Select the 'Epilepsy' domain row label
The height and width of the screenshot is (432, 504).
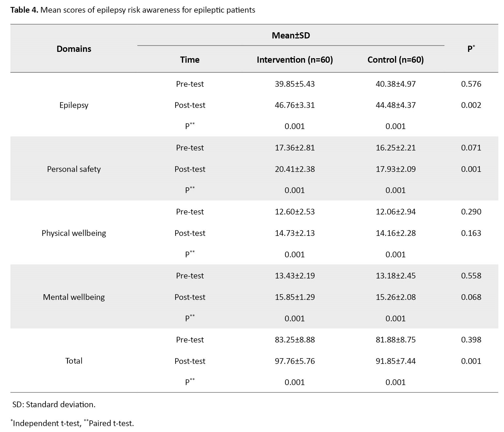(x=74, y=105)
